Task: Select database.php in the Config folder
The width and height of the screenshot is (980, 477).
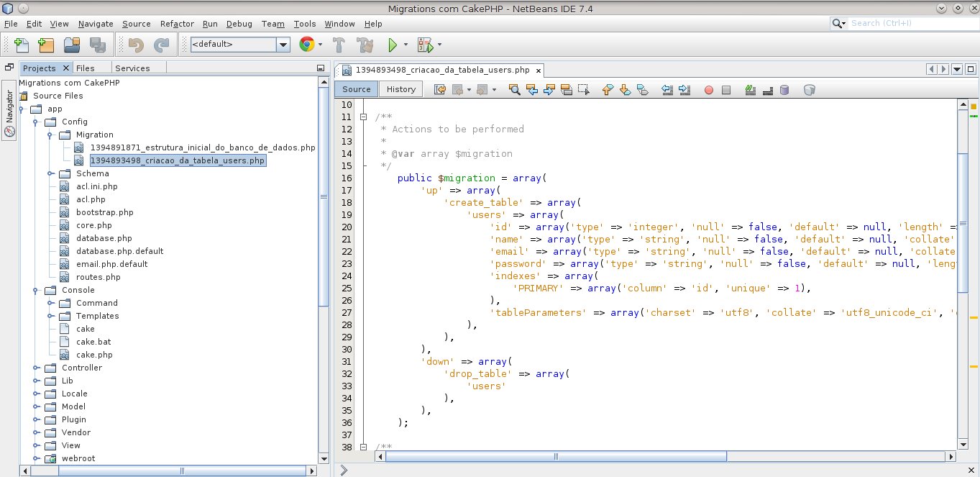Action: pos(104,238)
